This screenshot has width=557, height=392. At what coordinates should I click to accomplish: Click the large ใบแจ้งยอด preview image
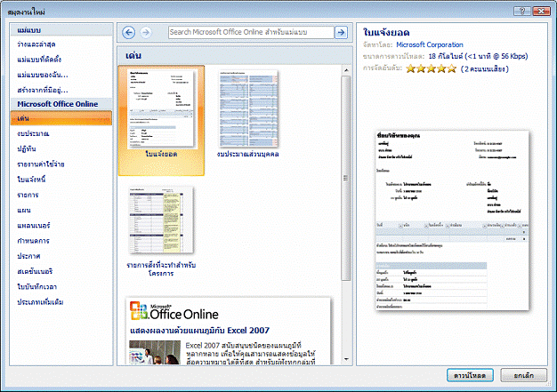pyautogui.click(x=452, y=220)
